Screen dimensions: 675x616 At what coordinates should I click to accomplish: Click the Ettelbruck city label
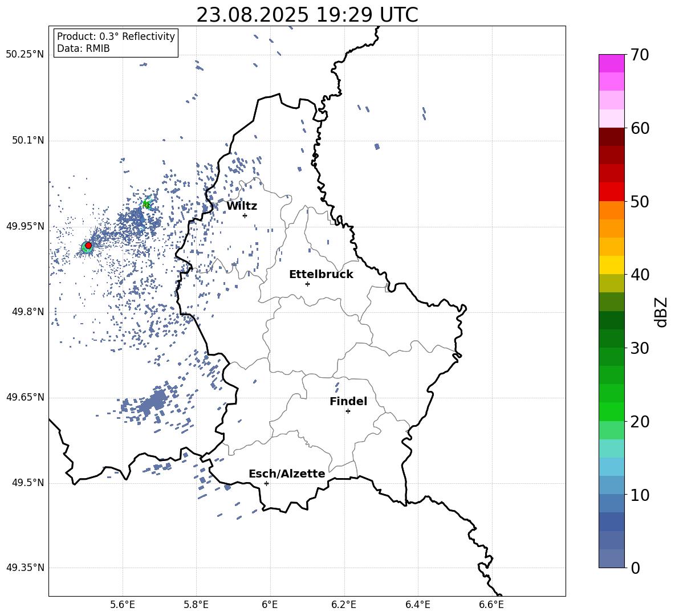pos(321,275)
